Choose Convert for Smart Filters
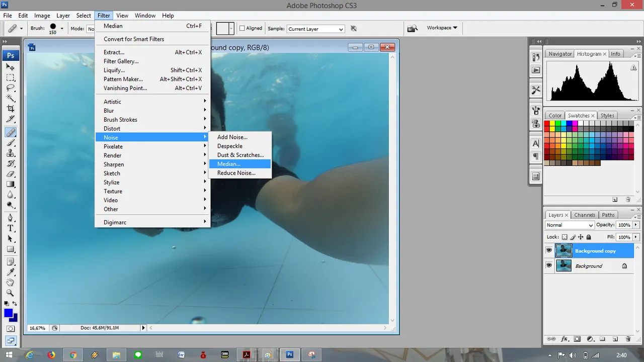Image resolution: width=644 pixels, height=362 pixels. [x=153, y=39]
